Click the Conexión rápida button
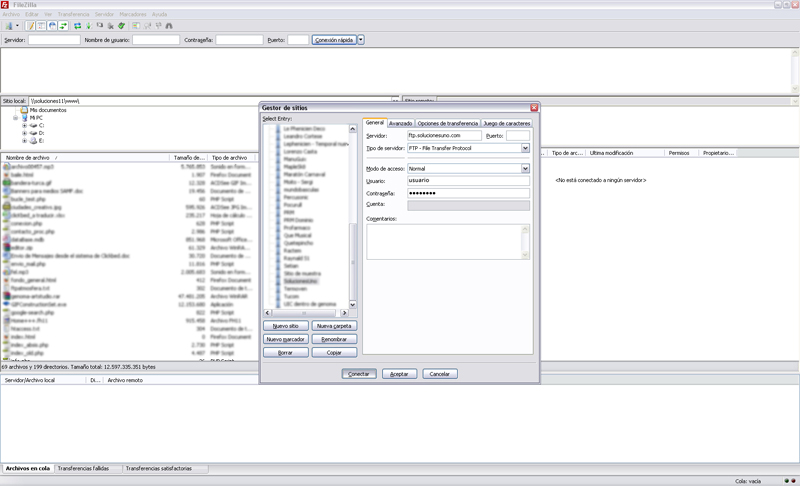Screen dimensions: 800x486 click(334, 40)
